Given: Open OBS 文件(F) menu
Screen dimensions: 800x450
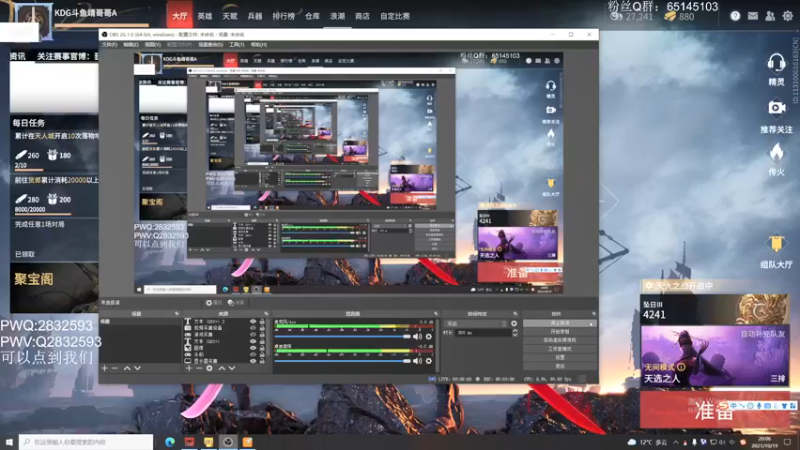Looking at the screenshot, I should [109, 45].
